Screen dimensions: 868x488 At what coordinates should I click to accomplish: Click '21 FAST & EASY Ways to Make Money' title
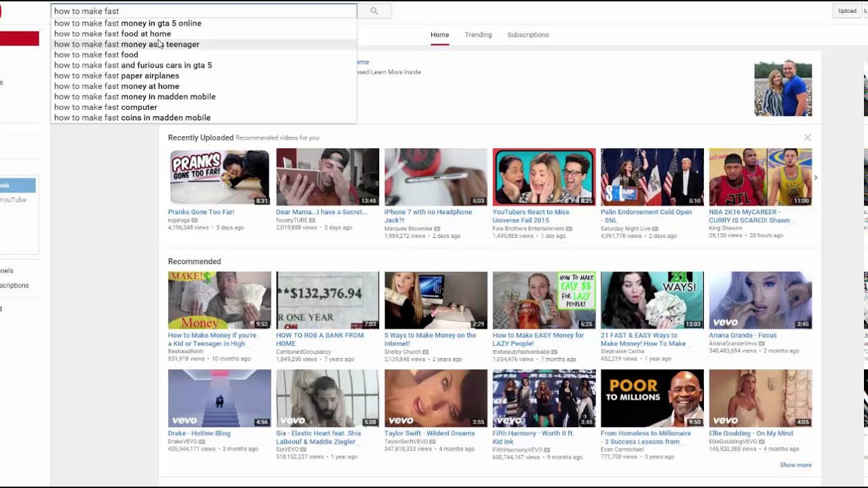643,340
